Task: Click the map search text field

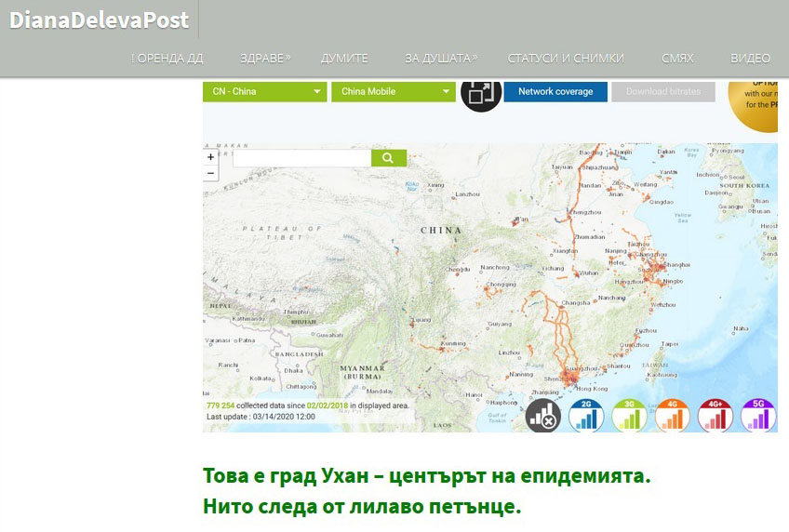Action: pyautogui.click(x=301, y=158)
